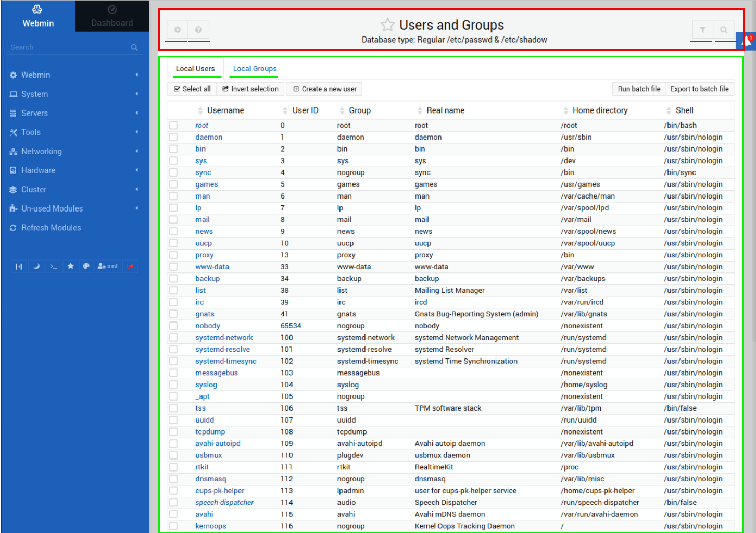
Task: Click the help question mark icon
Action: [198, 30]
